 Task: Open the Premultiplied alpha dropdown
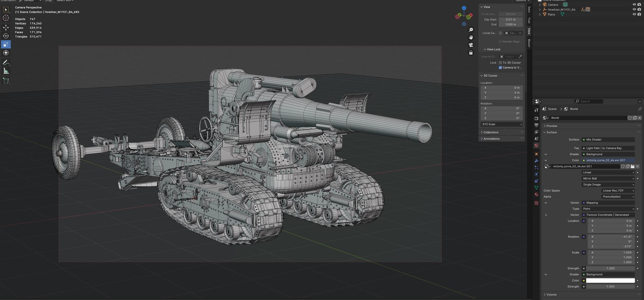pos(618,197)
